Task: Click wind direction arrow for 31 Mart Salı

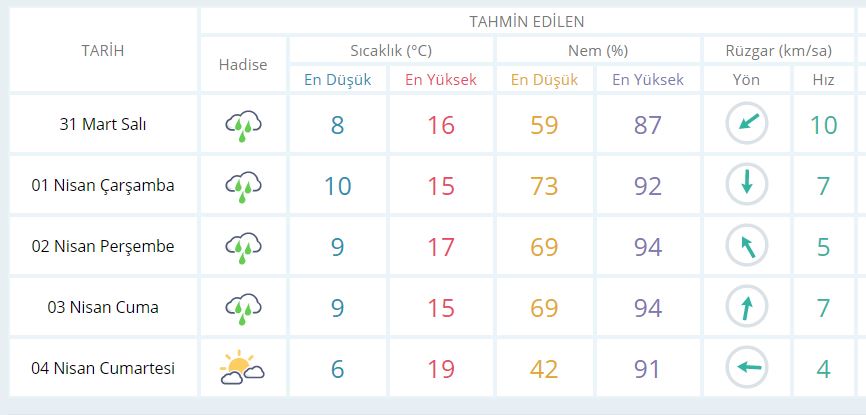Action: [x=747, y=124]
